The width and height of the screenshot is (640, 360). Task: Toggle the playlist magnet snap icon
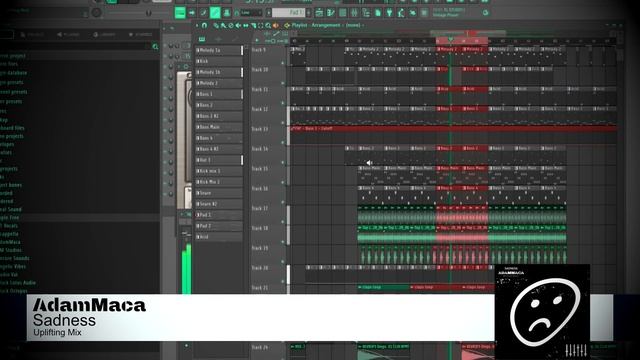pos(204,25)
